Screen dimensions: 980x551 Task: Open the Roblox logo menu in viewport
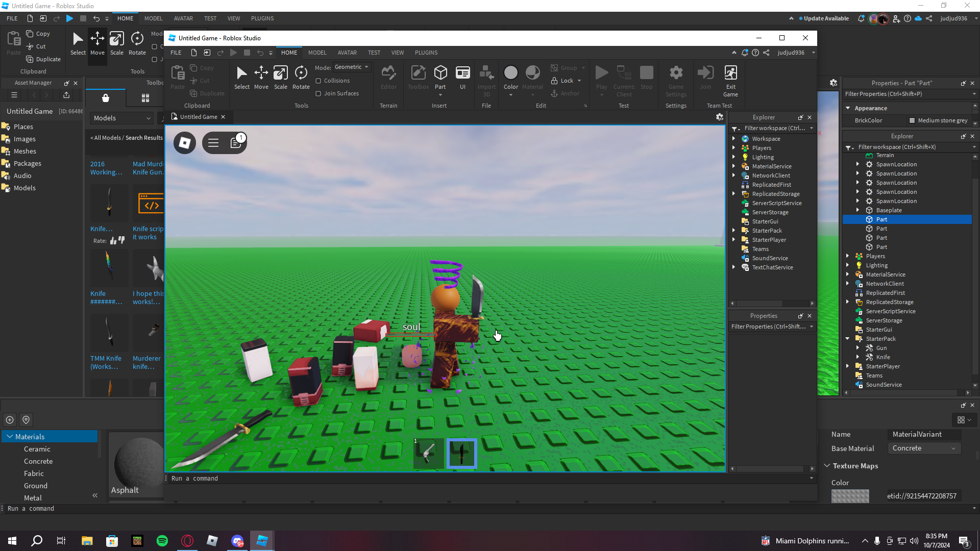pos(185,143)
